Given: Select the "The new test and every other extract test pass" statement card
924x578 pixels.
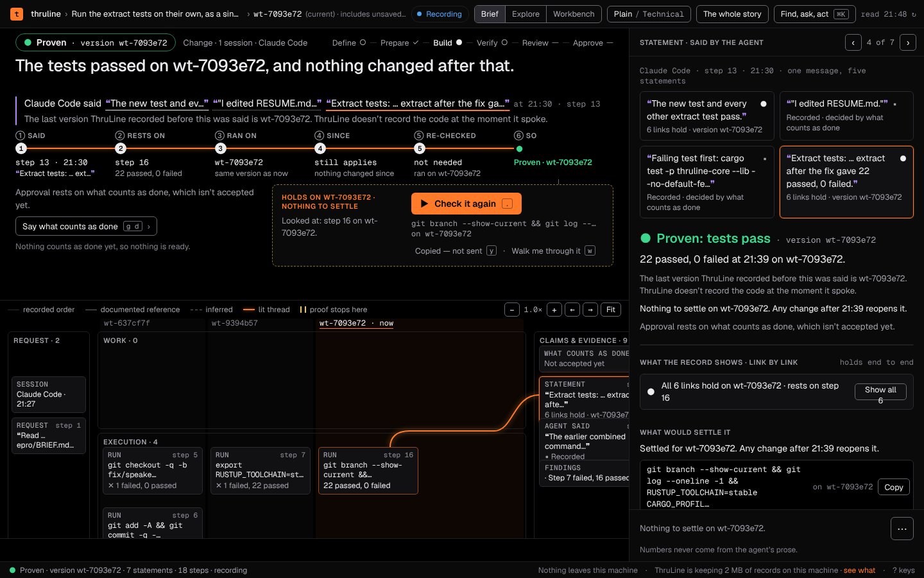Looking at the screenshot, I should tap(706, 116).
